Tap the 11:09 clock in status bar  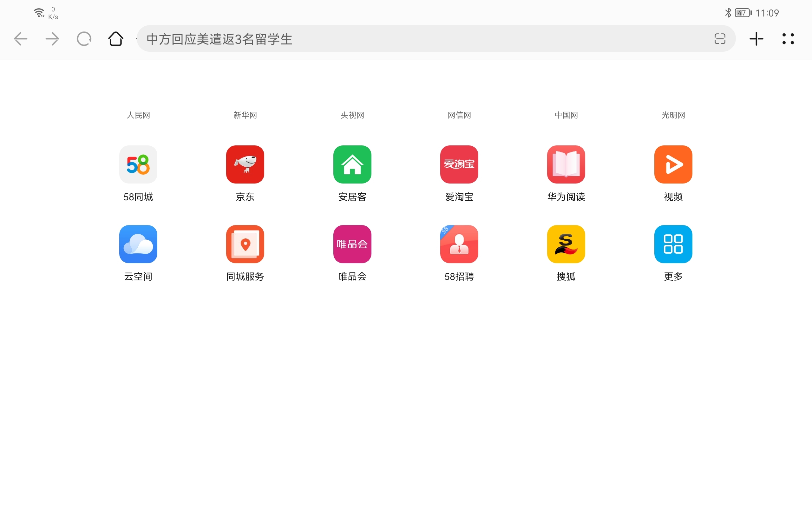coord(767,13)
